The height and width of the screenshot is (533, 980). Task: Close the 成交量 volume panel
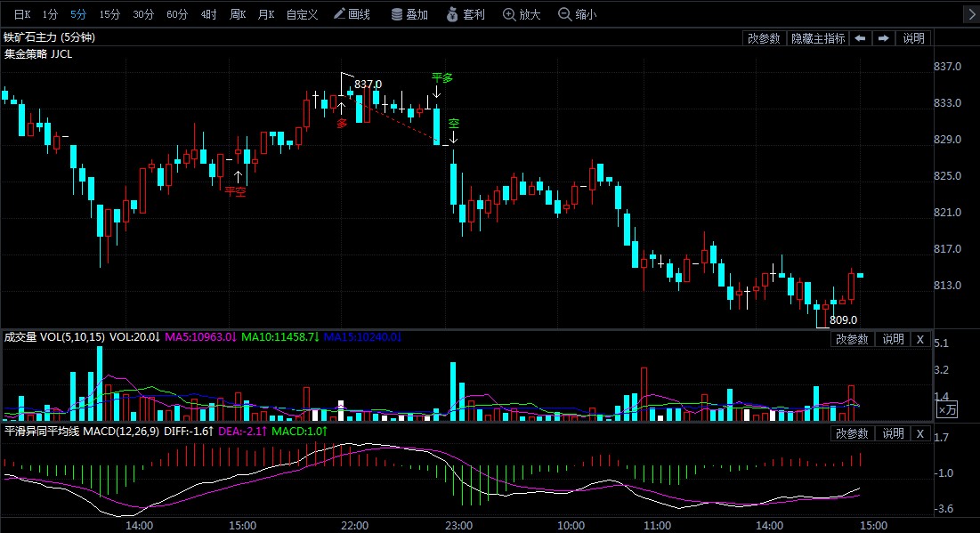[920, 339]
